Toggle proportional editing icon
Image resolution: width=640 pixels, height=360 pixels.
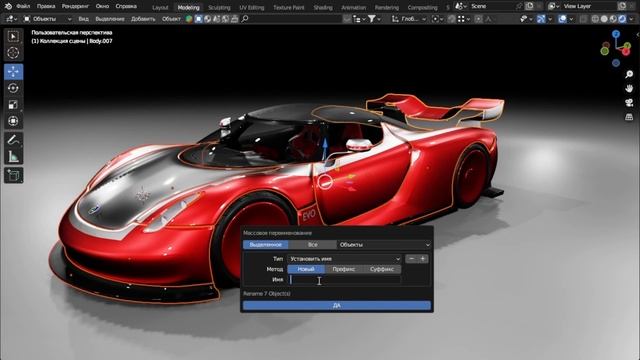tap(478, 19)
